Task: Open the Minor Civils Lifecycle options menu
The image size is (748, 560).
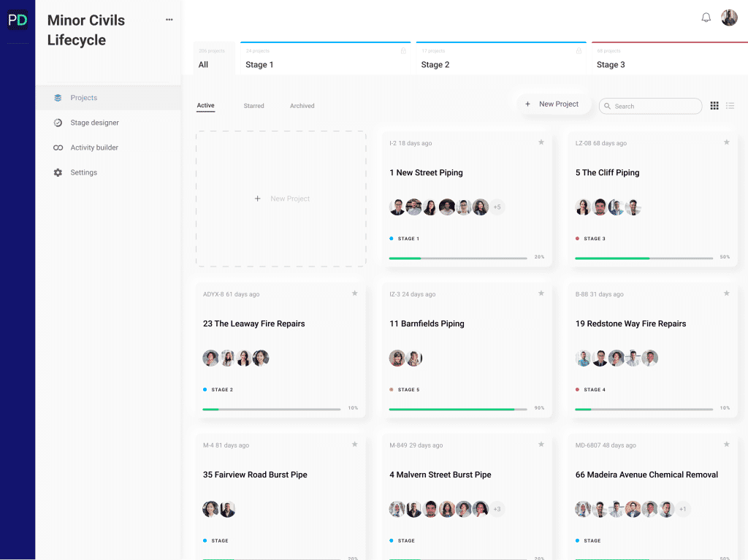Action: (x=169, y=19)
